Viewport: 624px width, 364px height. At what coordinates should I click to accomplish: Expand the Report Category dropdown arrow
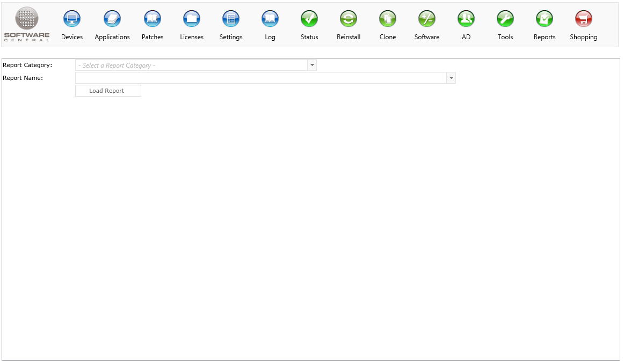(x=312, y=65)
